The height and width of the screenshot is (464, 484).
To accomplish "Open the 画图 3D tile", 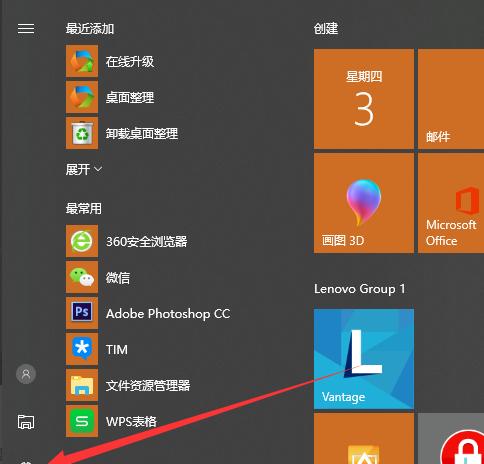I will (364, 203).
